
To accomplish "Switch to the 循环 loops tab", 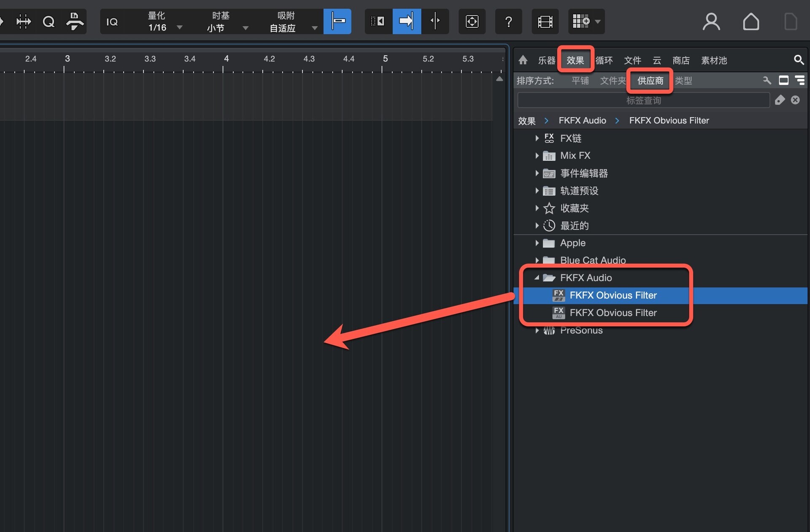I will click(604, 60).
